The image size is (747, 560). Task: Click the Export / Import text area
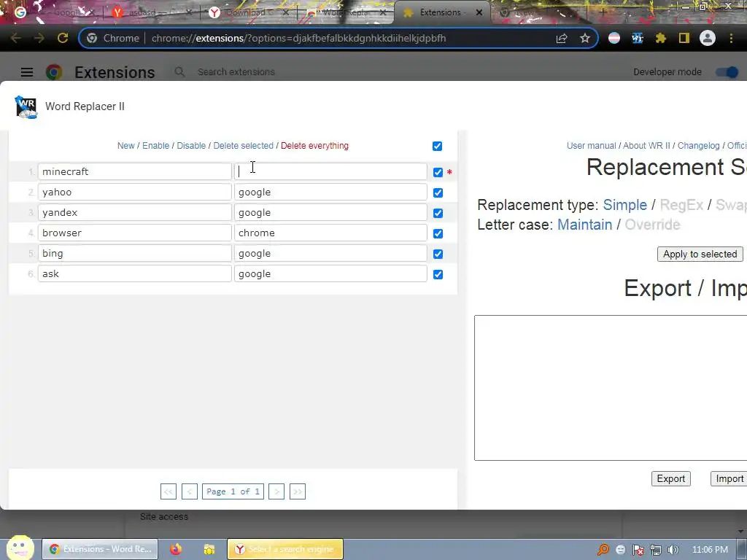pyautogui.click(x=611, y=388)
